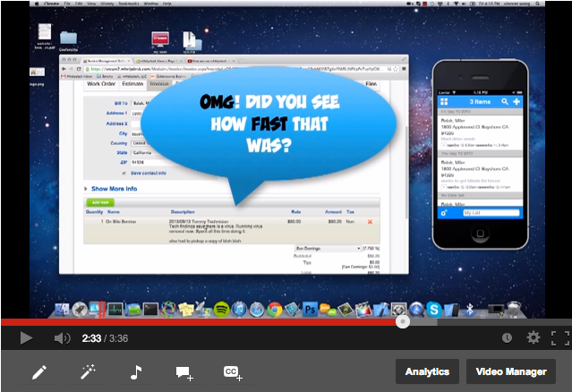This screenshot has height=392, width=572.
Task: Click the Launchpad rocket icon in the dock
Action: tap(79, 310)
